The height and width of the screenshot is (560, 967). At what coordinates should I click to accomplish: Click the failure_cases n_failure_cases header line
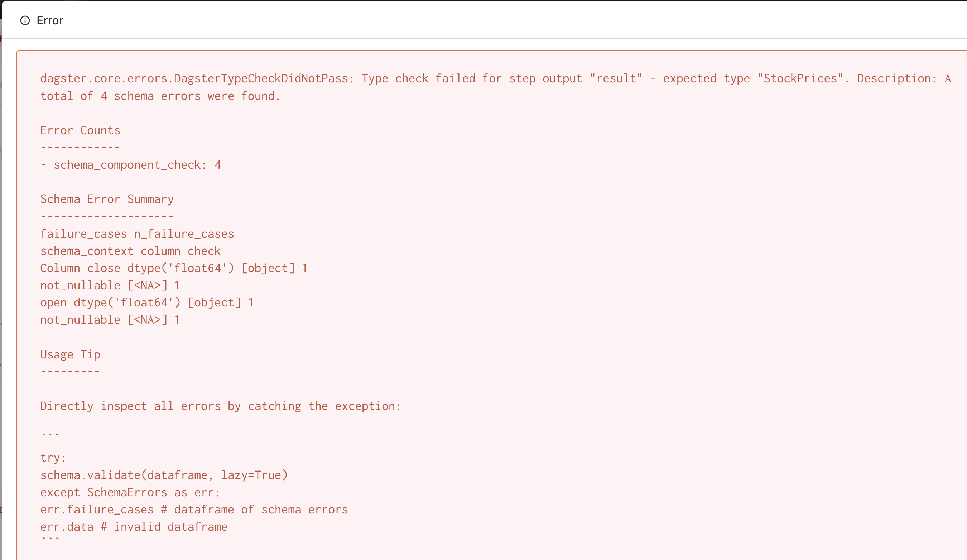(137, 233)
